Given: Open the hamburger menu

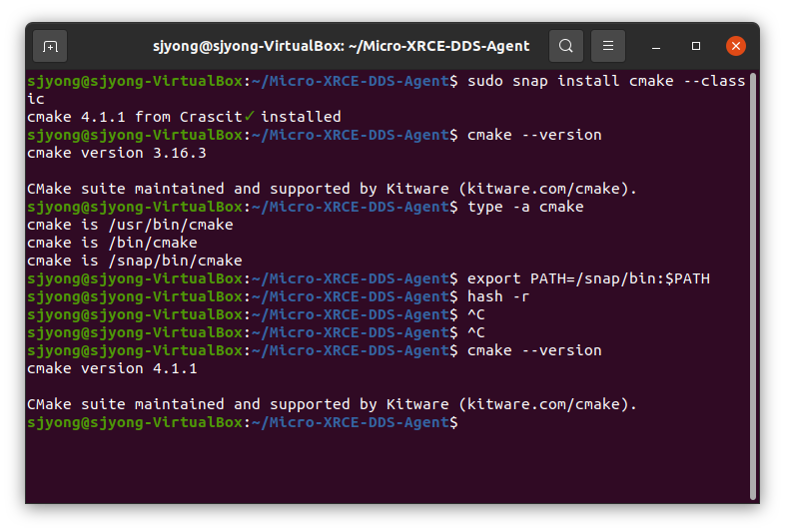Looking at the screenshot, I should pos(608,46).
